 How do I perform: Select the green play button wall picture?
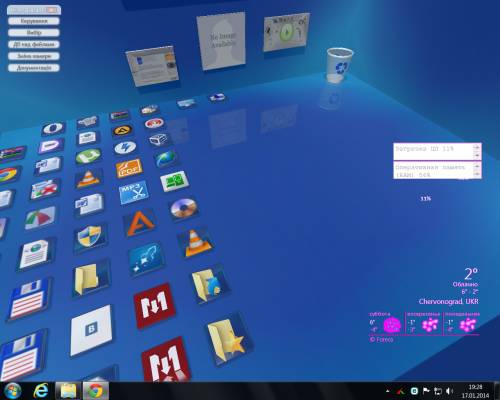(286, 32)
